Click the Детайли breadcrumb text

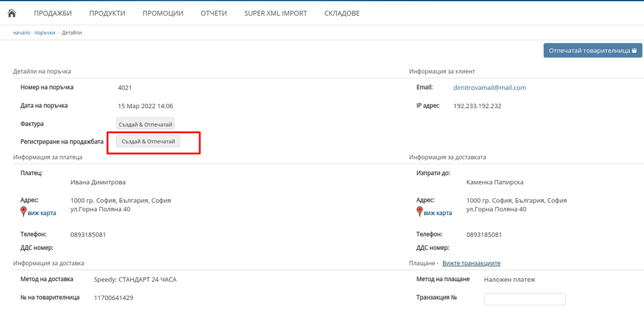click(72, 33)
